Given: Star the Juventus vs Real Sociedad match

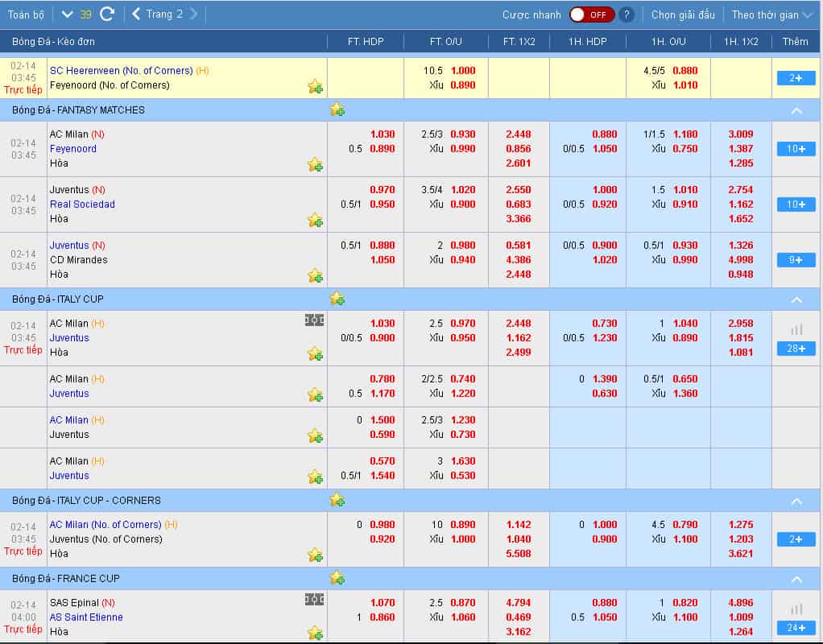Looking at the screenshot, I should tap(315, 221).
